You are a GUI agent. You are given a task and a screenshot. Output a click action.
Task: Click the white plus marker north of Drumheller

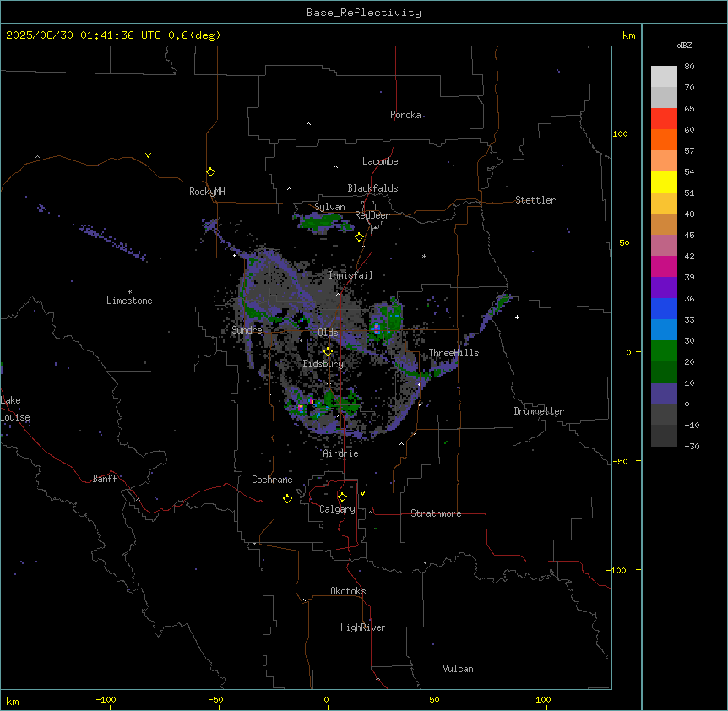point(517,317)
